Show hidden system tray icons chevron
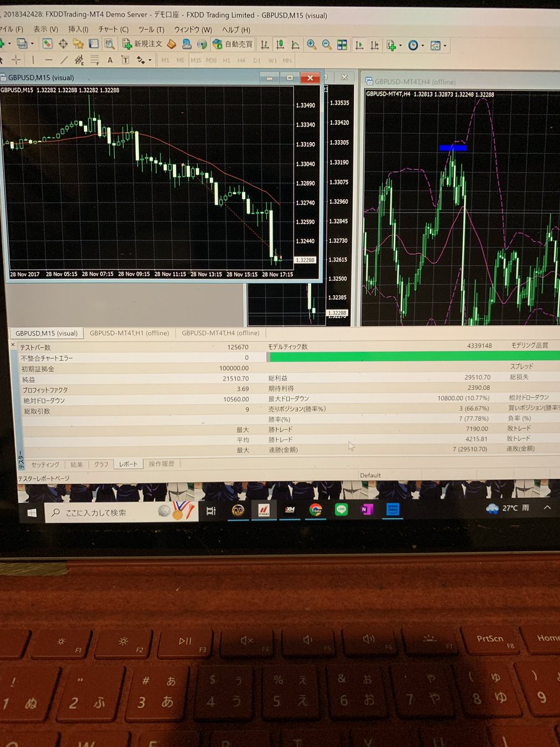The width and height of the screenshot is (560, 747). pos(548,508)
